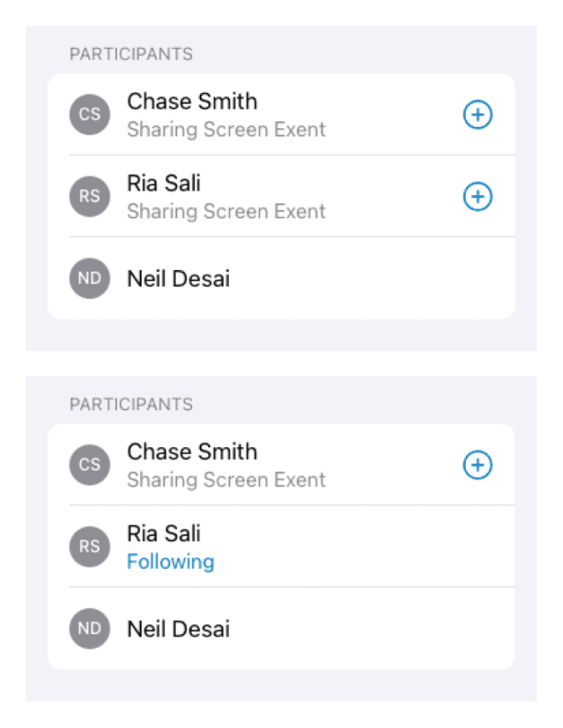Select the Ria Sali name above the Following label
The height and width of the screenshot is (728, 563).
pyautogui.click(x=164, y=533)
